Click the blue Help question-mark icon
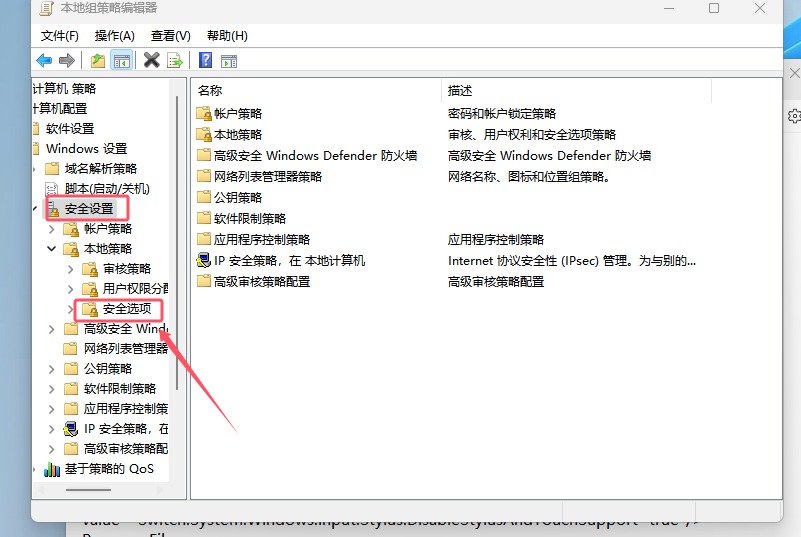The height and width of the screenshot is (537, 801). 205,60
